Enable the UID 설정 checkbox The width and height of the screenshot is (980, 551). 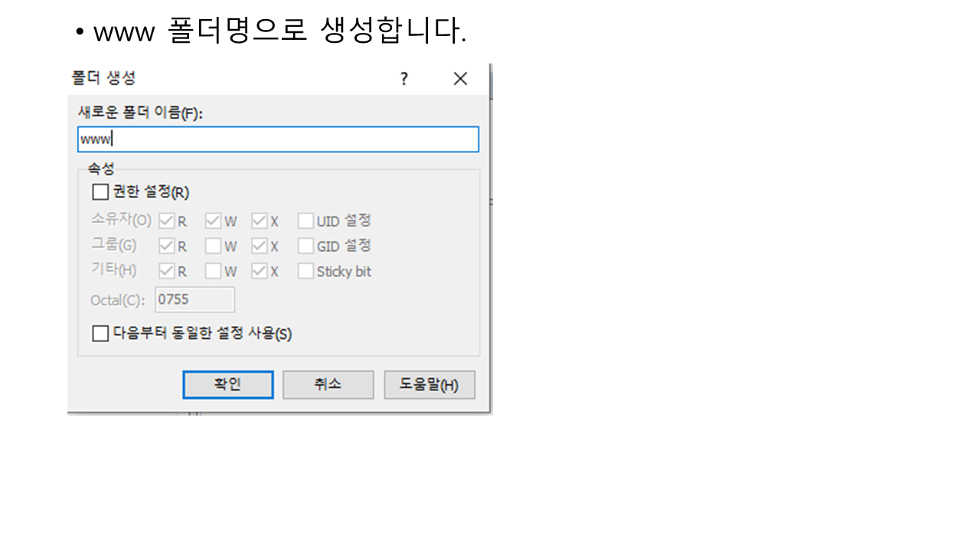pos(305,221)
